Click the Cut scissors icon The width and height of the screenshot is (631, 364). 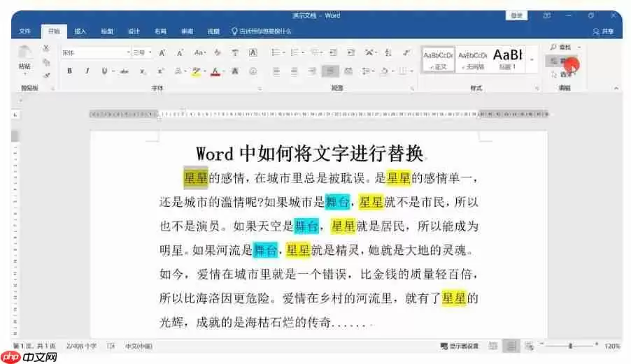pyautogui.click(x=46, y=48)
